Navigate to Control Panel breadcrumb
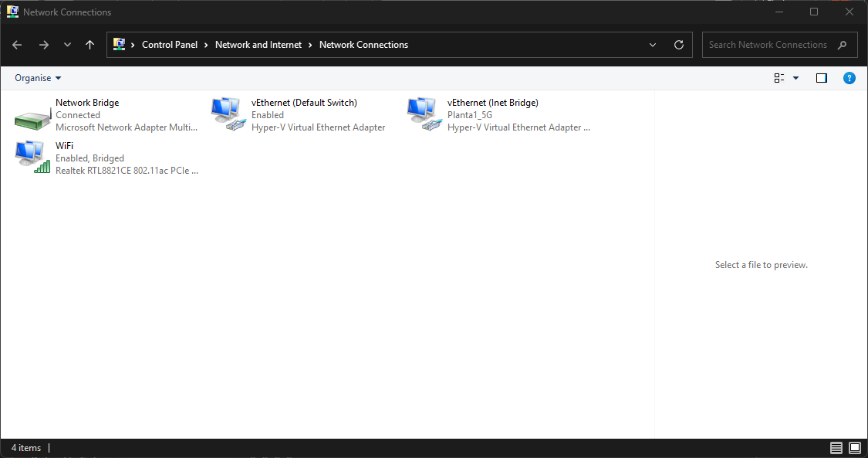This screenshot has height=458, width=868. click(x=170, y=45)
